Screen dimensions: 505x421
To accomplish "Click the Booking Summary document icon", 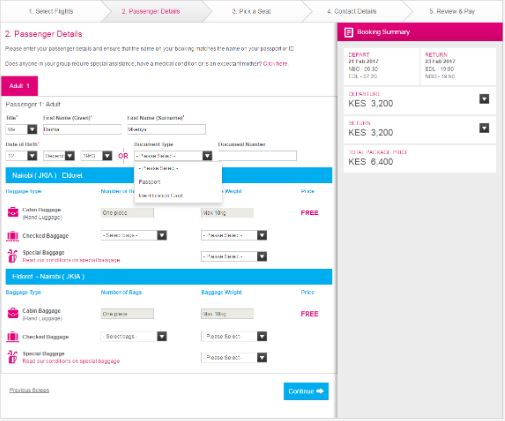I will 349,32.
